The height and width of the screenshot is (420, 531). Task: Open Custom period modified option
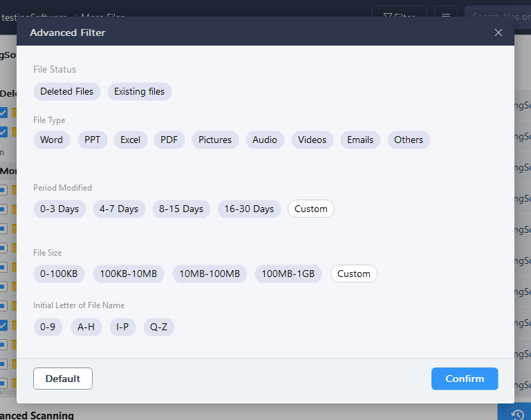[x=311, y=209]
